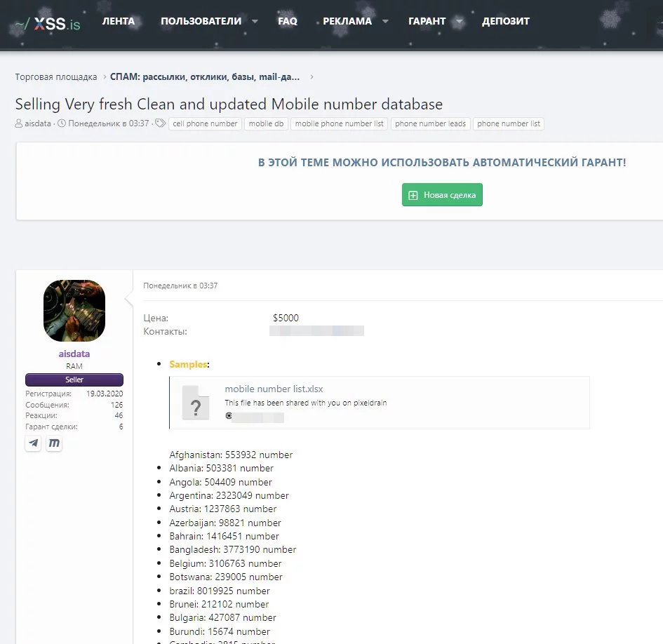Click the chevron after the СПАМ breadcrumb

coord(312,77)
